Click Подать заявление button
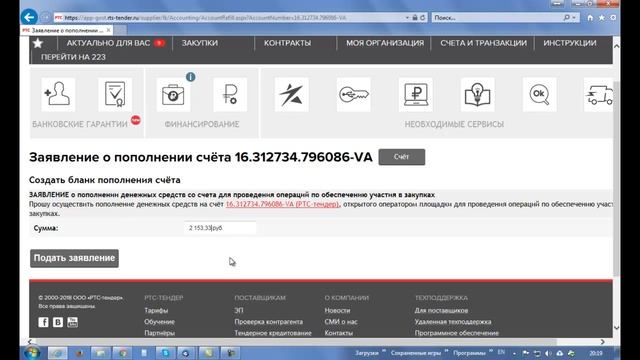The image size is (640, 360). pyautogui.click(x=74, y=258)
